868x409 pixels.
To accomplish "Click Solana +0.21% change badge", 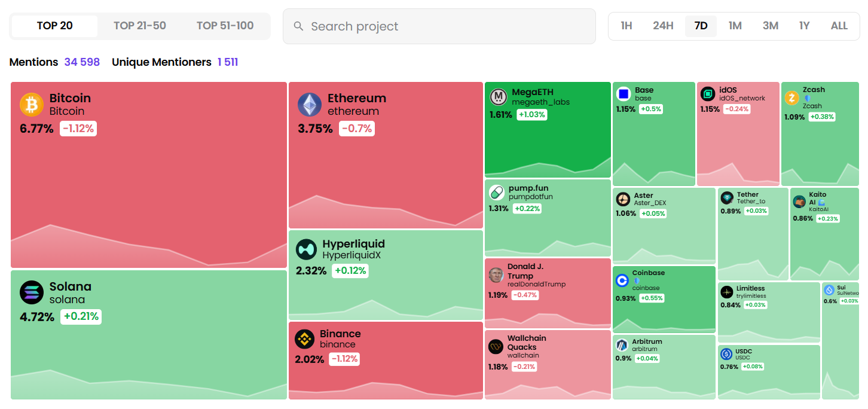I will (81, 317).
